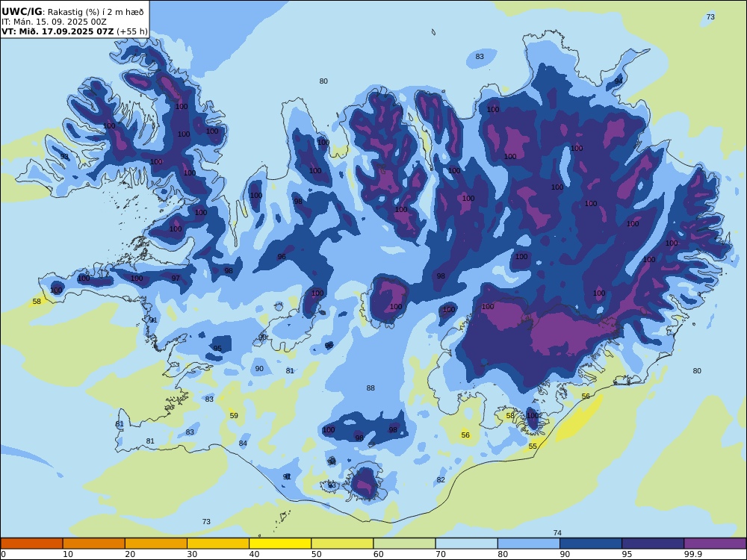Click the bright yellow 40–50 legend swatch
The image size is (747, 560).
click(x=280, y=544)
